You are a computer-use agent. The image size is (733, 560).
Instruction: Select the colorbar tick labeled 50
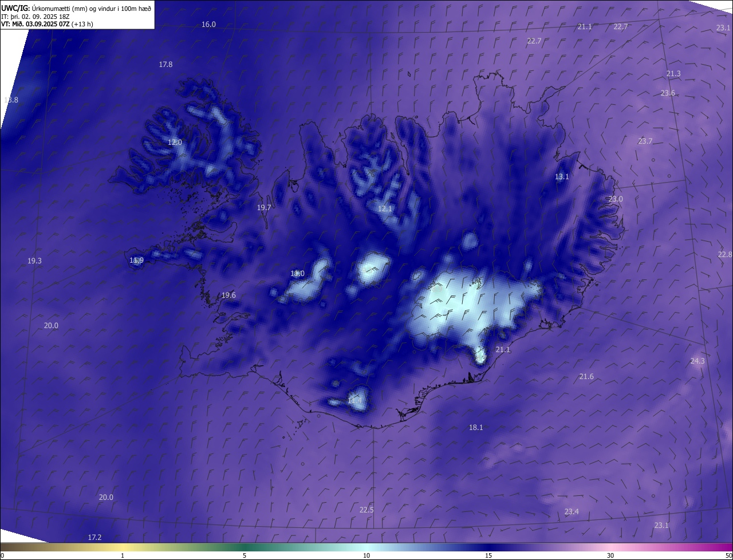pos(728,556)
